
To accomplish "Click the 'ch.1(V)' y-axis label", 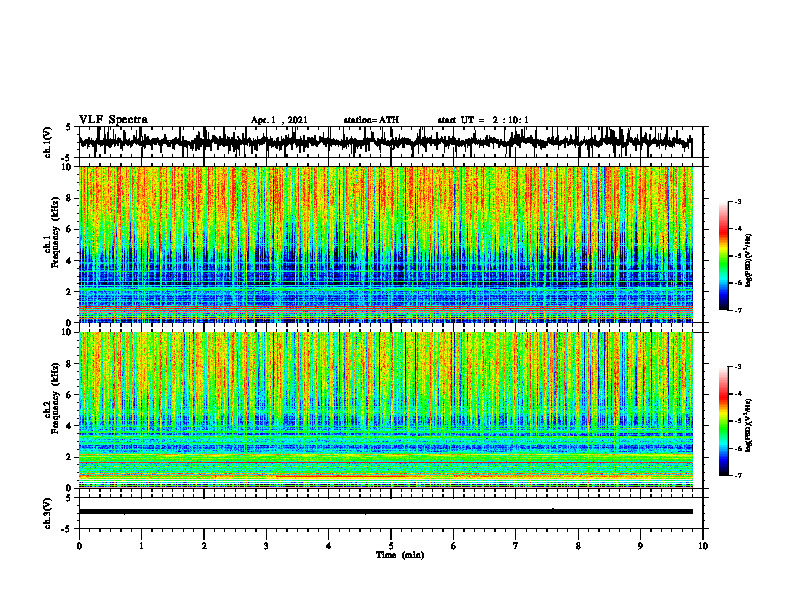I will (48, 142).
